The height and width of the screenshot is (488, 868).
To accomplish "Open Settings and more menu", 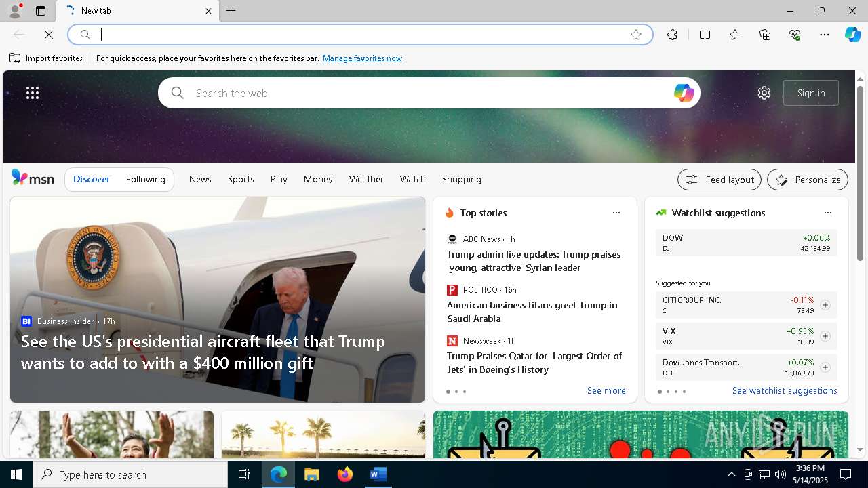I will coord(825,35).
